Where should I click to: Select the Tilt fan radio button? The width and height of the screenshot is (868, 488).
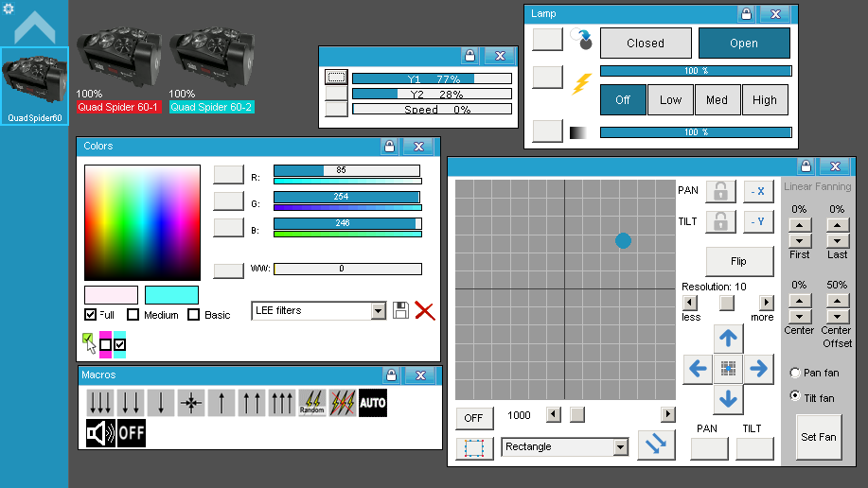[x=795, y=396]
